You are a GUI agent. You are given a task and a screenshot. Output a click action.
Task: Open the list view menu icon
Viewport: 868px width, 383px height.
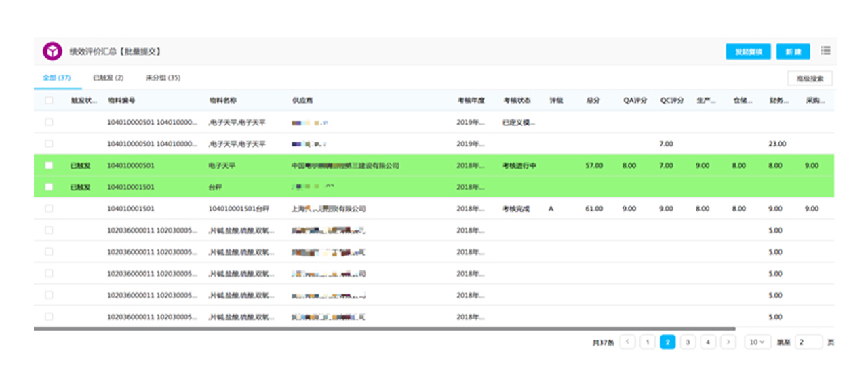click(x=825, y=51)
